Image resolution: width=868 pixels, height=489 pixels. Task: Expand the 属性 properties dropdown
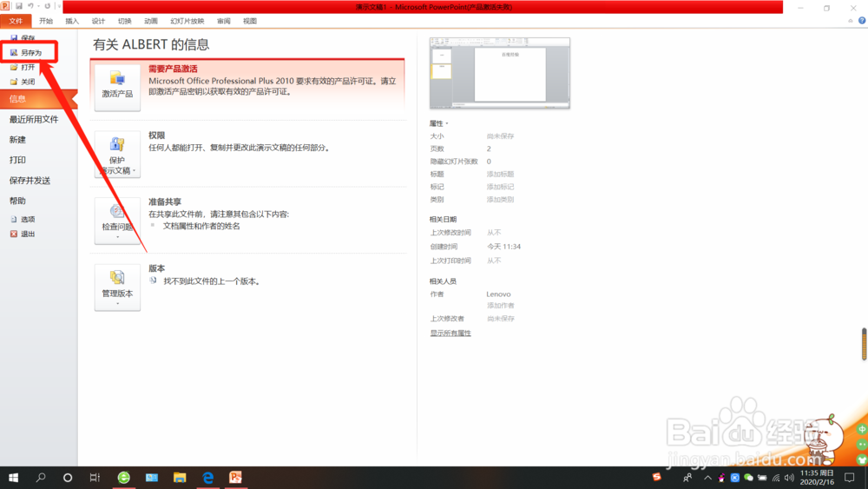point(439,123)
